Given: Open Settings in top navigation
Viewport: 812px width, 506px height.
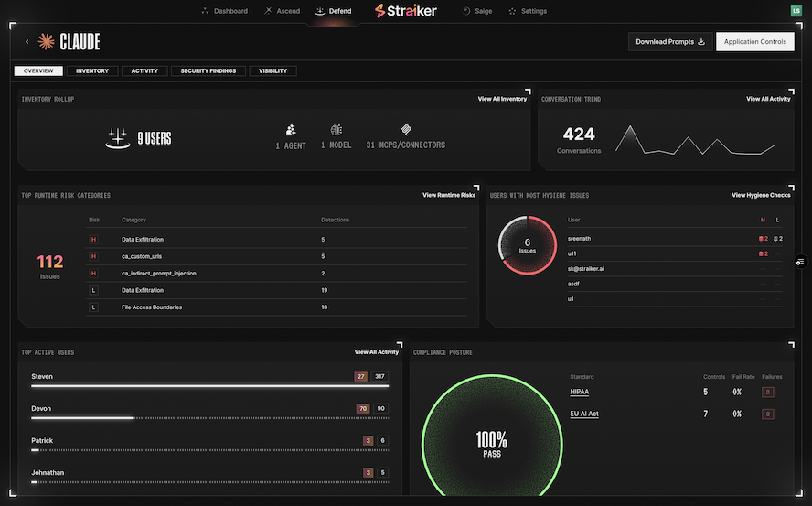Looking at the screenshot, I should 528,11.
